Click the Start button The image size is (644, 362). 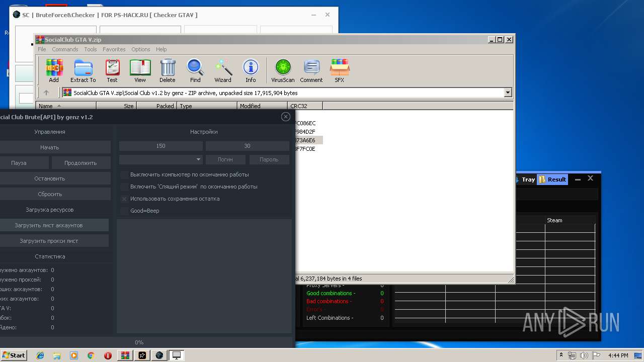(x=14, y=355)
